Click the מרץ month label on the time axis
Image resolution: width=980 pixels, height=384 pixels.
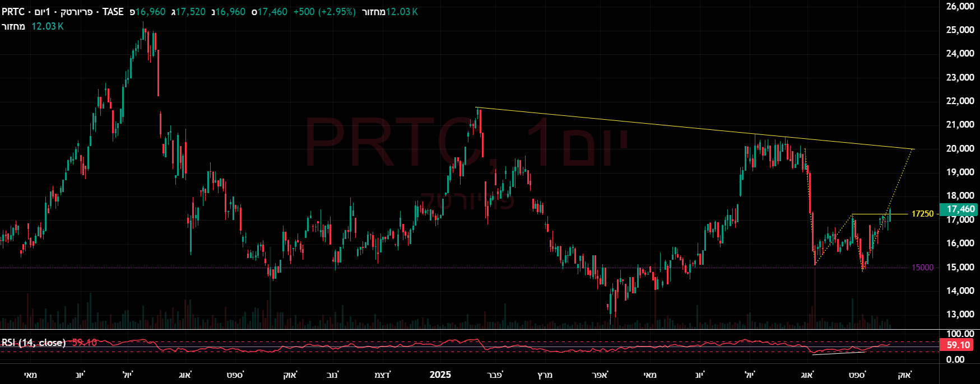pos(545,374)
